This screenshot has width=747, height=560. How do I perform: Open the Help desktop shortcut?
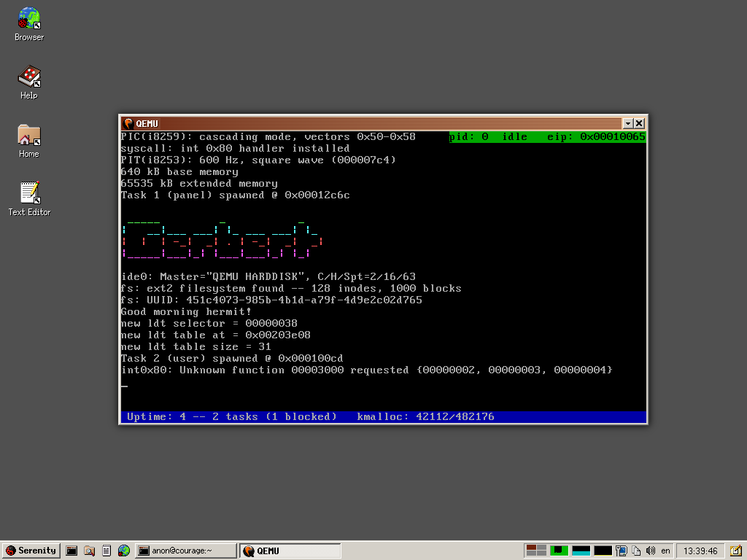[x=29, y=82]
